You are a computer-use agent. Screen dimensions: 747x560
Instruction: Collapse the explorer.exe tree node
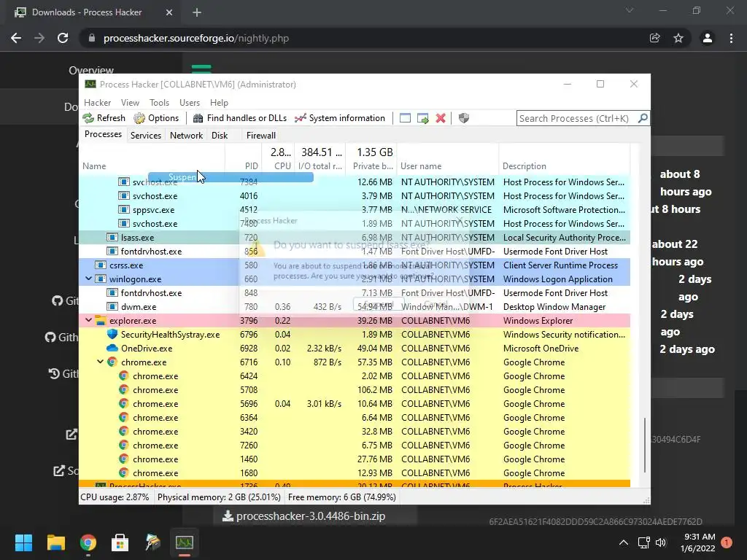tap(88, 321)
